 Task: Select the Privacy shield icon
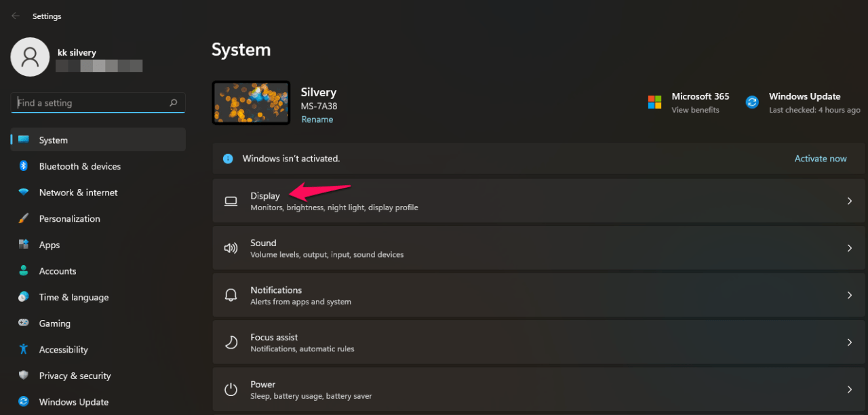(24, 376)
